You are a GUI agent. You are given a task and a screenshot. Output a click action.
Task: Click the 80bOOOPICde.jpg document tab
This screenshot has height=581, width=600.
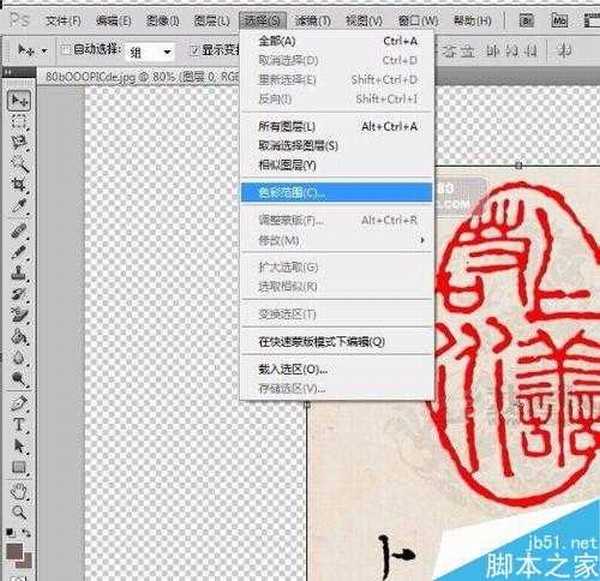(100, 76)
